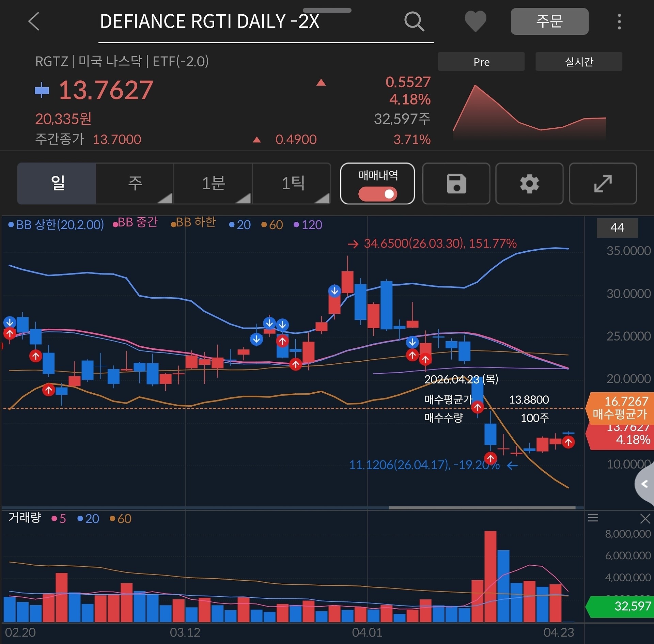654x644 pixels.
Task: Expand the 1분 interval options corner
Action: click(x=244, y=198)
